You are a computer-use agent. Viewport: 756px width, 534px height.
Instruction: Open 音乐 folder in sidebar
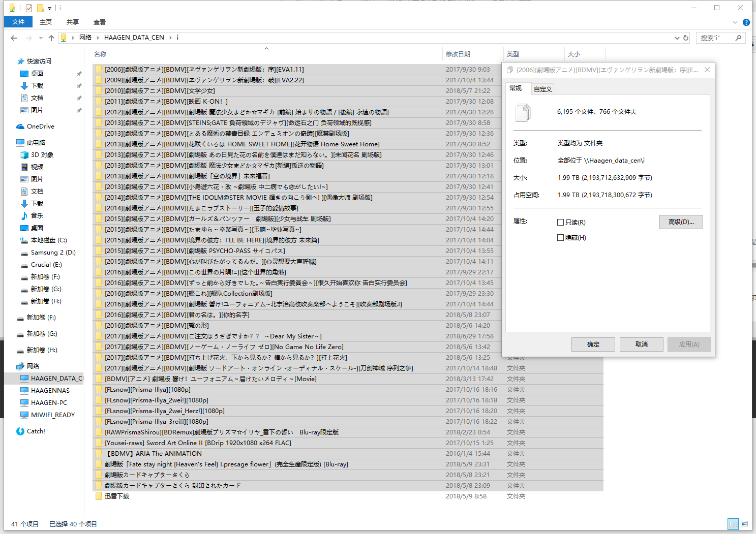pyautogui.click(x=37, y=215)
